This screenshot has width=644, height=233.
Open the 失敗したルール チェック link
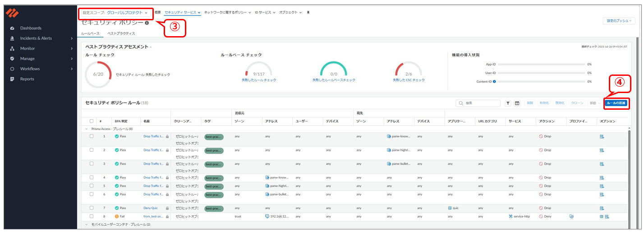coord(259,80)
